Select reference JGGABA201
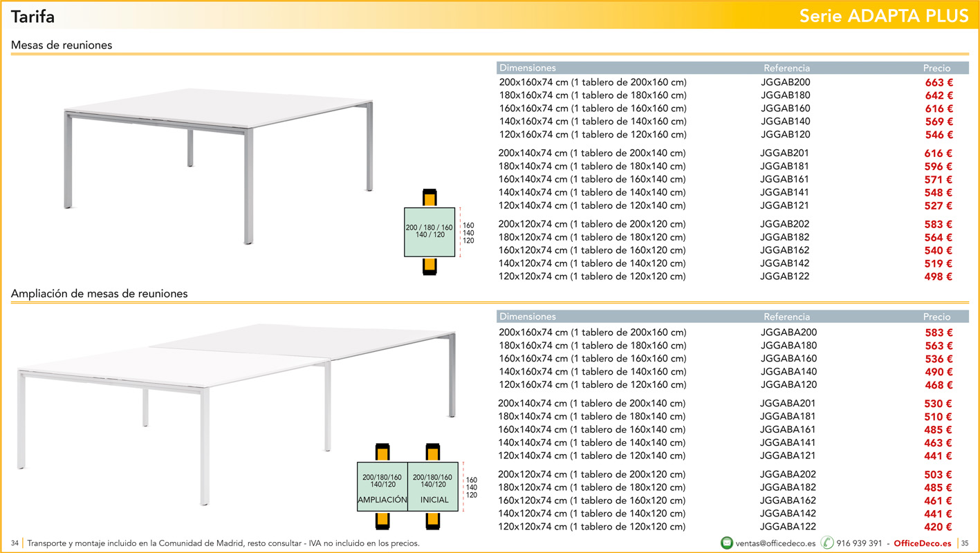 click(788, 404)
